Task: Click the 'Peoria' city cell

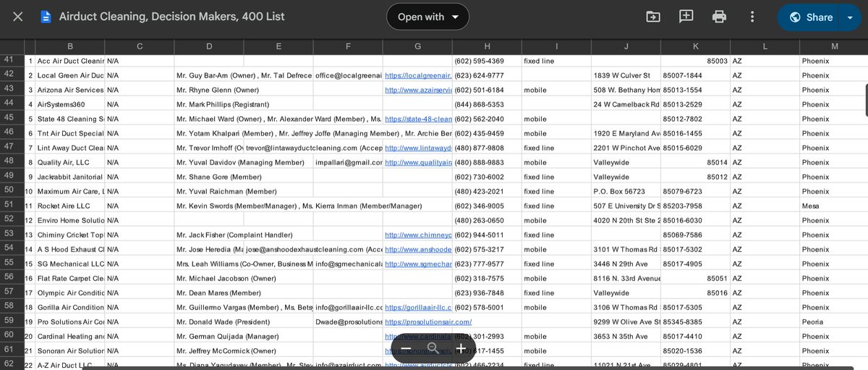Action: [834, 321]
